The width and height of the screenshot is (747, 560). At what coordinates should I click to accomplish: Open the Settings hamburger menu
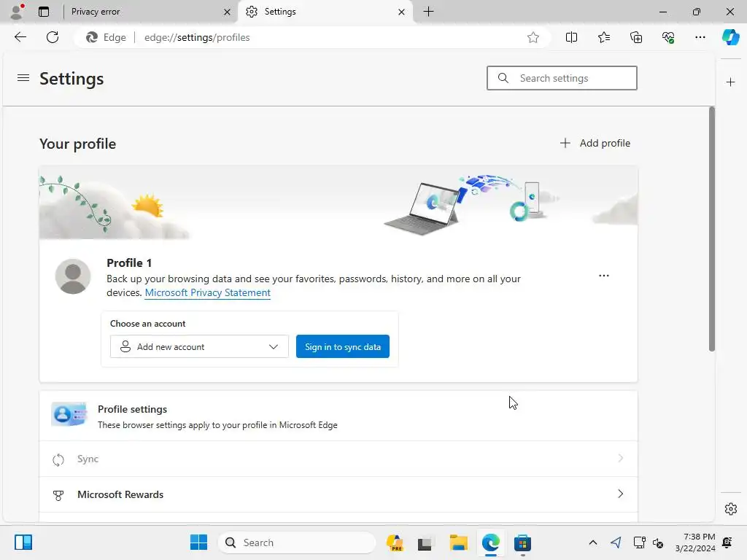point(23,77)
